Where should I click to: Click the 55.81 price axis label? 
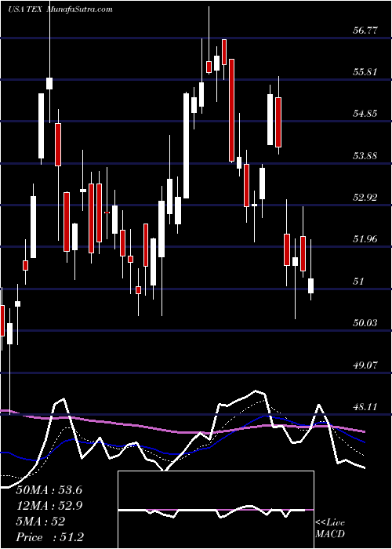point(365,72)
